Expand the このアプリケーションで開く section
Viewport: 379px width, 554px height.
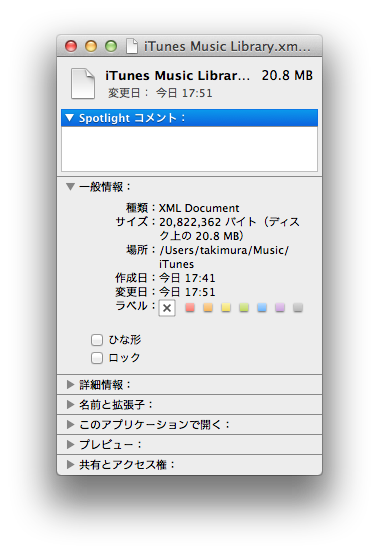click(71, 424)
